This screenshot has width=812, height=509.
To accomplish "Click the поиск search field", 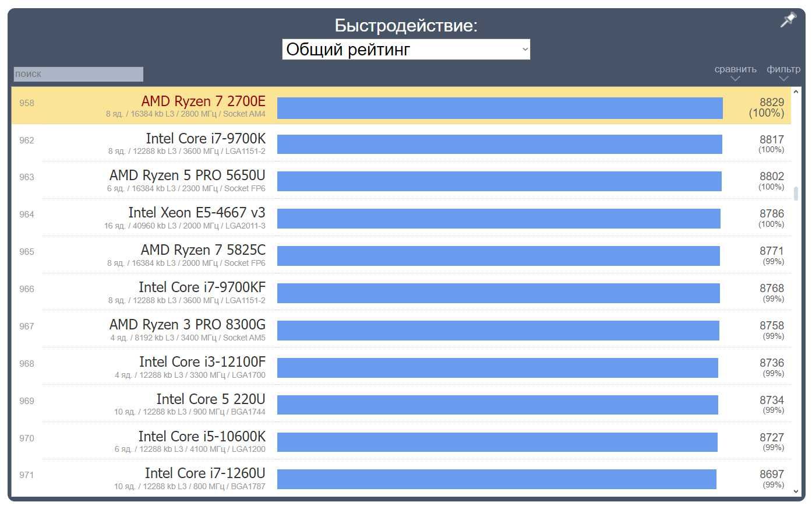I will pos(79,74).
